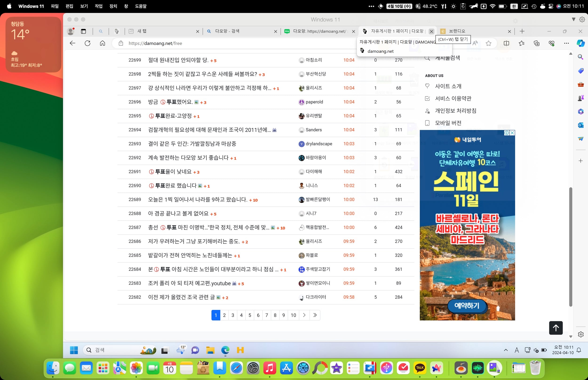Open Parallels window dropdown triangle
The height and width of the screenshot is (380, 588).
(x=573, y=20)
